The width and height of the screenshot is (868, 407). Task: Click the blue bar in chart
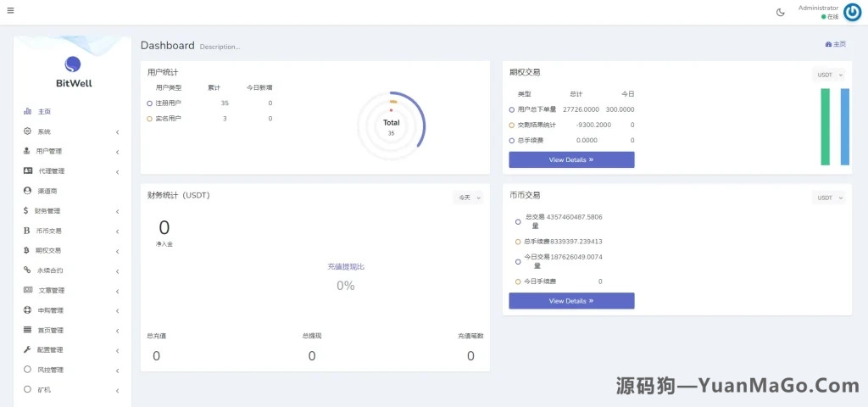point(845,127)
